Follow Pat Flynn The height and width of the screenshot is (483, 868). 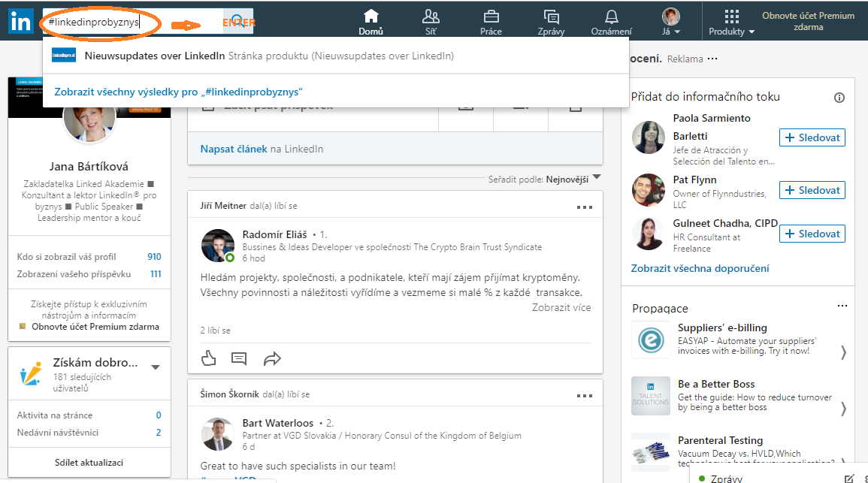[x=812, y=190]
